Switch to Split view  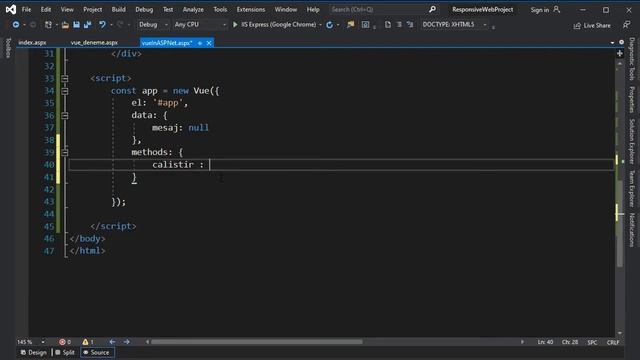[65, 352]
